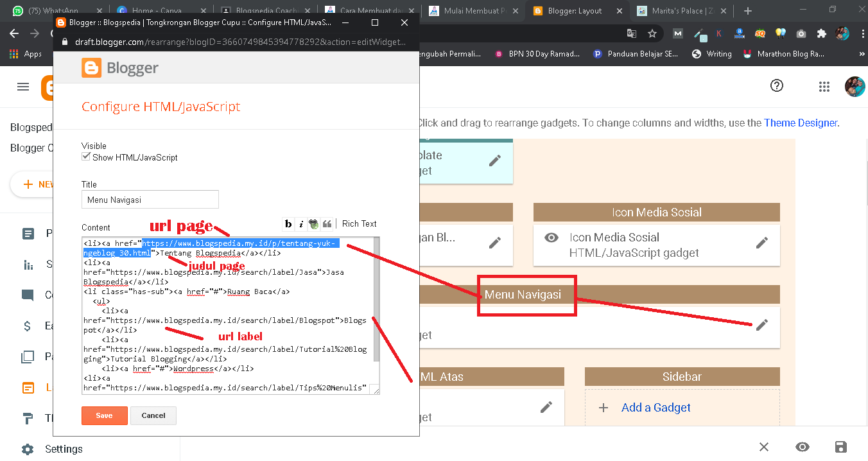Open the Comments section

[28, 295]
